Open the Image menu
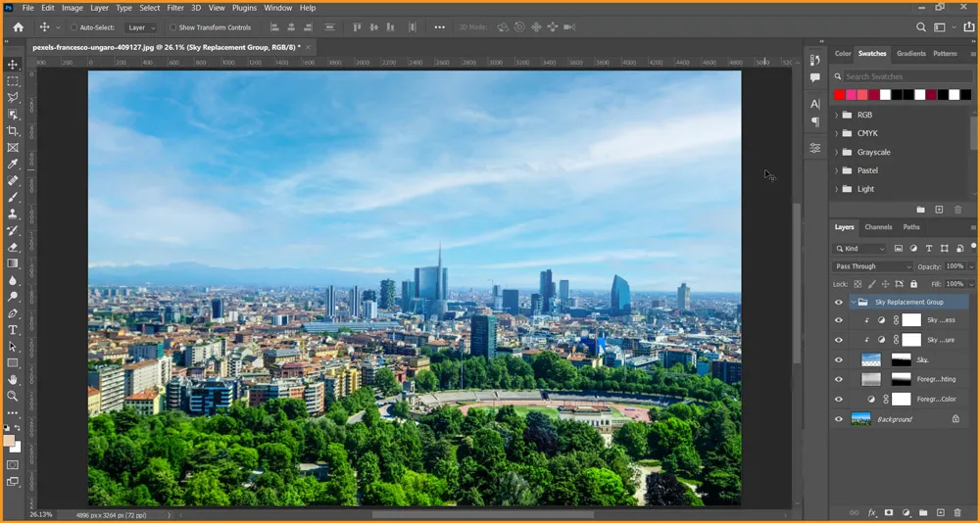The height and width of the screenshot is (523, 980). [73, 8]
